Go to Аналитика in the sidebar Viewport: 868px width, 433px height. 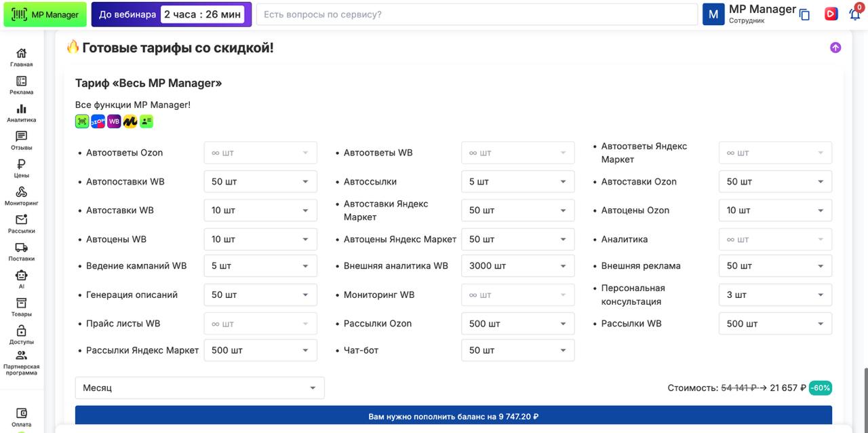point(21,113)
